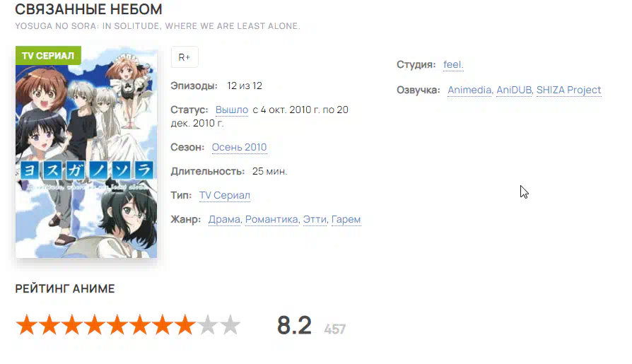The height and width of the screenshot is (364, 632).
Task: Open the SHIZA Project dubbing link
Action: [x=568, y=90]
